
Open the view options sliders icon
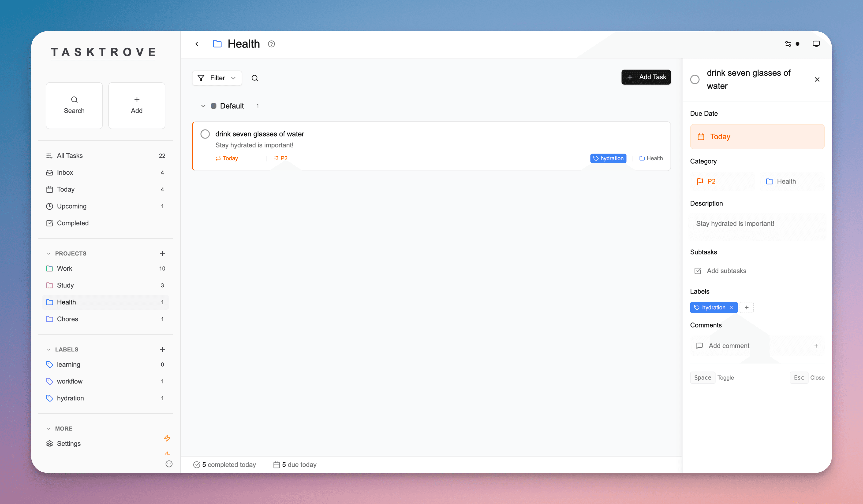click(x=788, y=44)
